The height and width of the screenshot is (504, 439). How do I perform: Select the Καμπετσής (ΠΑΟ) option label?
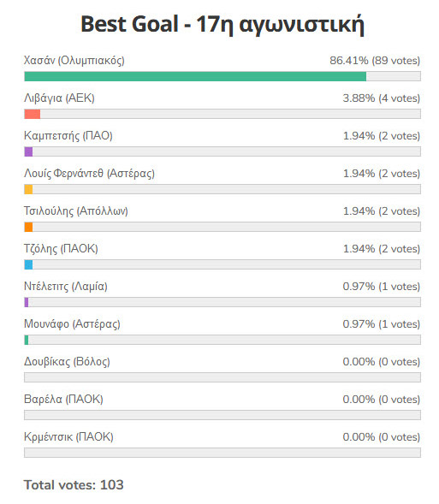(x=68, y=136)
